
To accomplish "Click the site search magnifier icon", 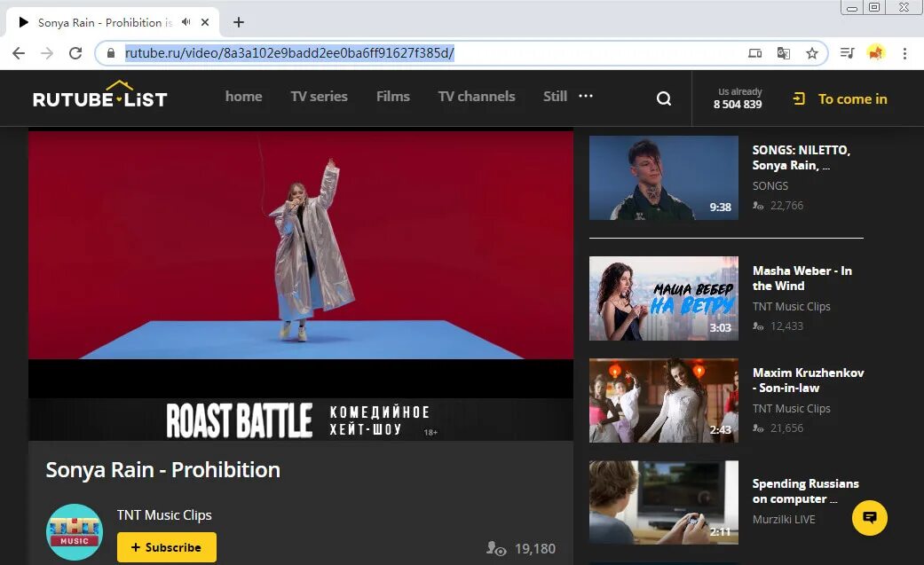I will (x=664, y=98).
